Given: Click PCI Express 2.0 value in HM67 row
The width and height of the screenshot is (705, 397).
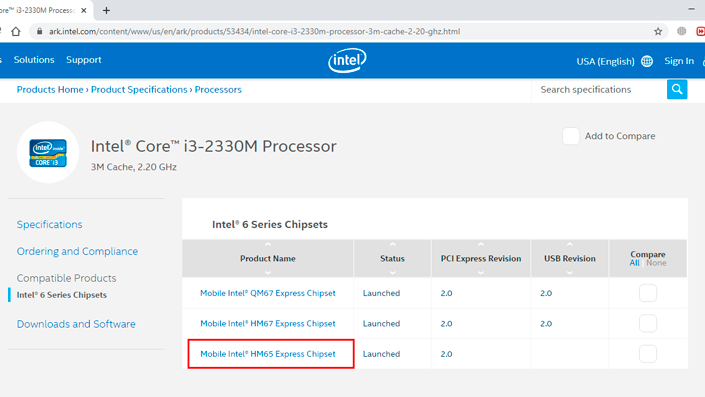Looking at the screenshot, I should pos(446,324).
